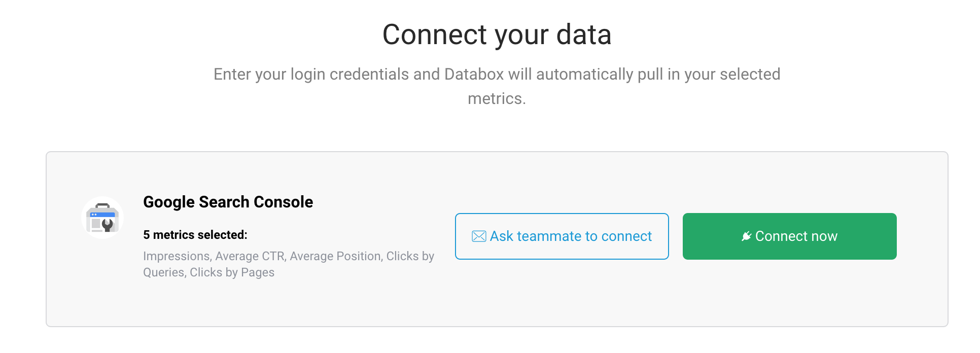Select the Impressions metric text
The height and width of the screenshot is (353, 980).
(x=176, y=256)
